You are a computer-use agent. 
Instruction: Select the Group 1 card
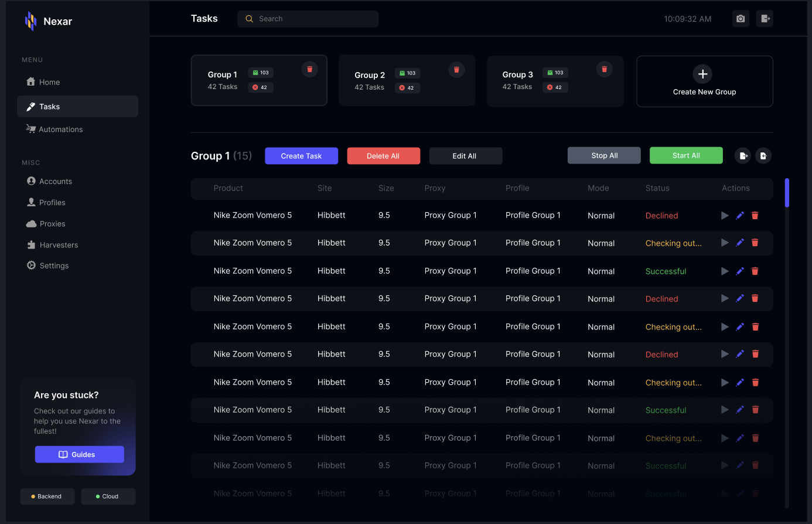click(259, 80)
